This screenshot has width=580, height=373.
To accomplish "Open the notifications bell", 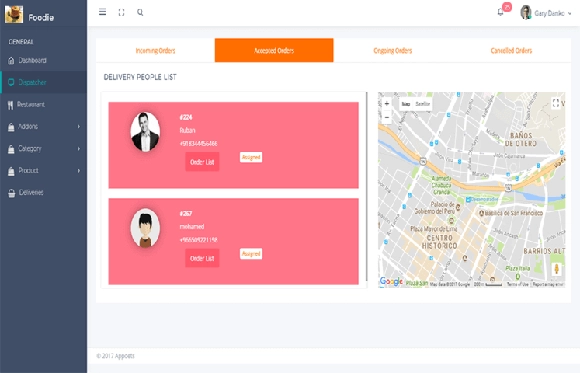I will click(500, 12).
